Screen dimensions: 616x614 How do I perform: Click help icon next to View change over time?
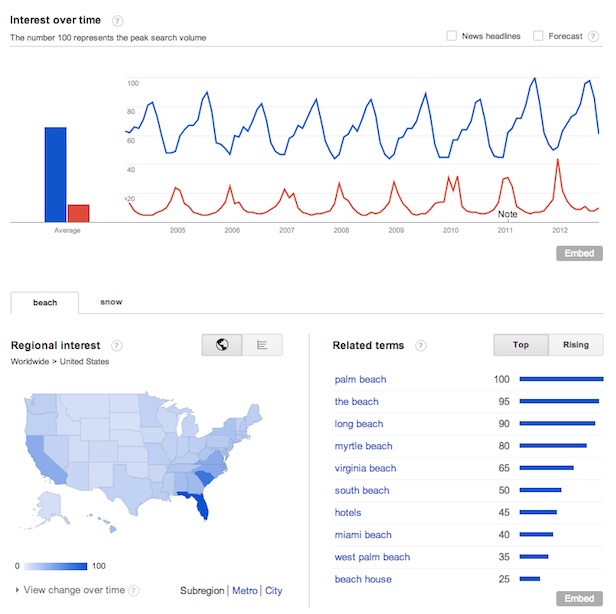[134, 591]
